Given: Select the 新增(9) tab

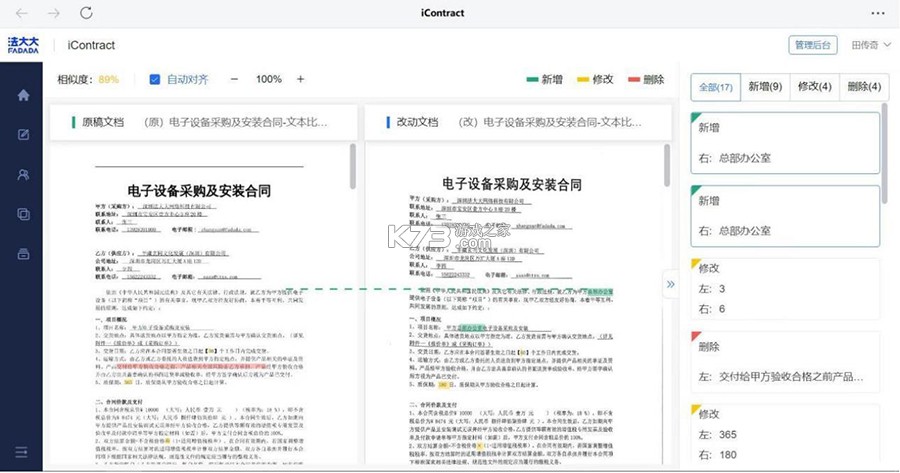Looking at the screenshot, I should [x=765, y=87].
